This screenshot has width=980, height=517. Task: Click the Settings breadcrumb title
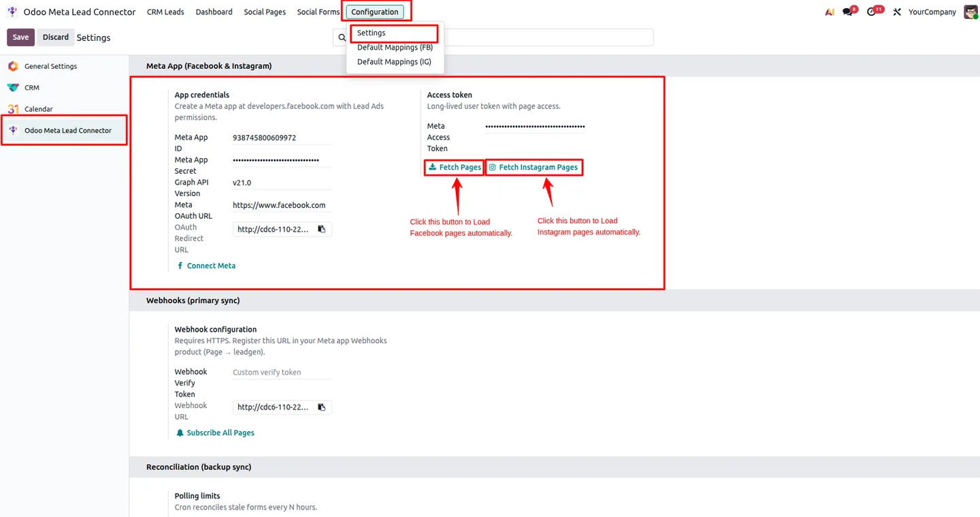click(x=93, y=37)
